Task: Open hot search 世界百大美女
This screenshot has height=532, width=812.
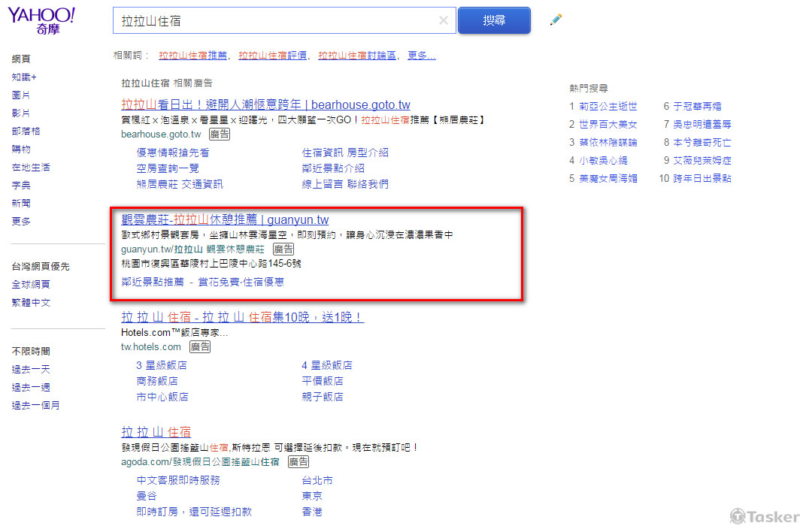Action: tap(609, 124)
